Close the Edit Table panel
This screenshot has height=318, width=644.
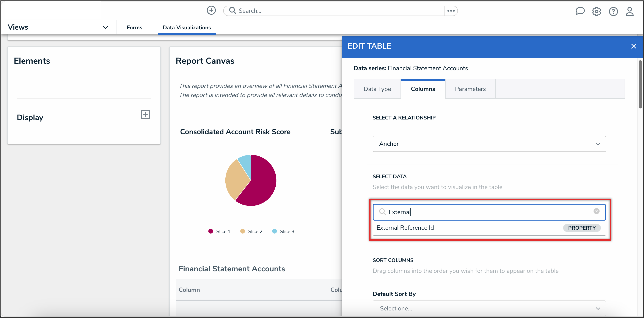(633, 46)
